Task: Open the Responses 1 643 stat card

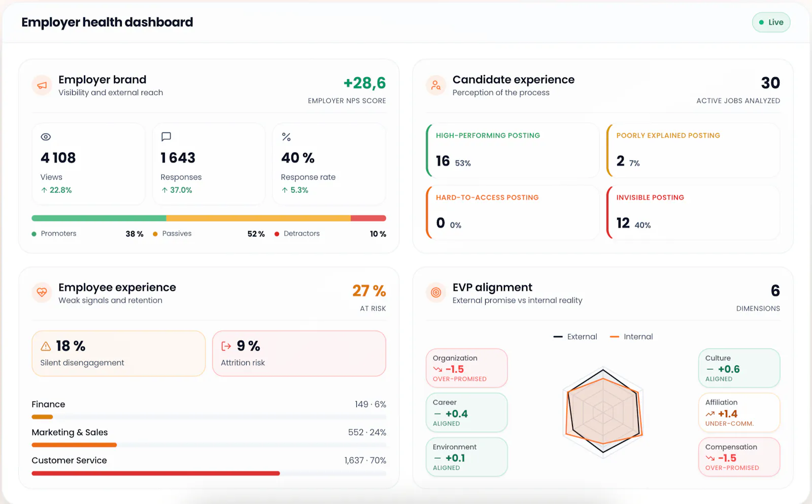Action: pyautogui.click(x=209, y=164)
